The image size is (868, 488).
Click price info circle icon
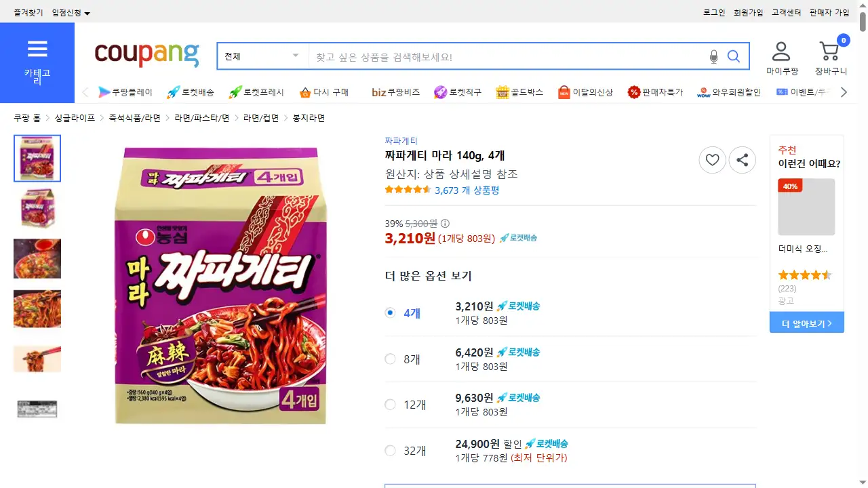445,224
